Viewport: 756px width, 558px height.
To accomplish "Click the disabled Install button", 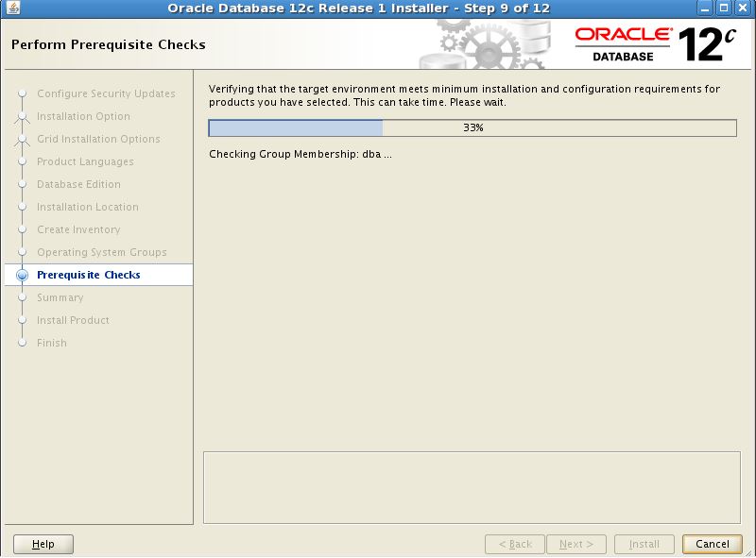I will (x=644, y=544).
